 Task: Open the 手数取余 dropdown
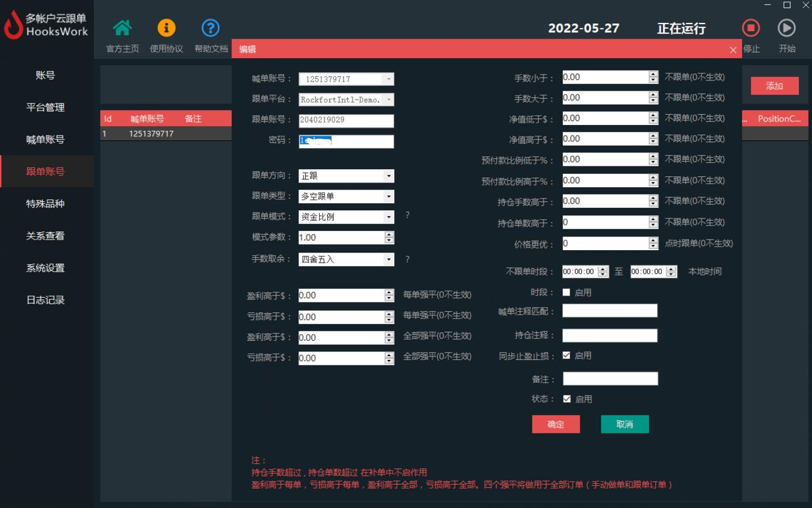(x=346, y=259)
